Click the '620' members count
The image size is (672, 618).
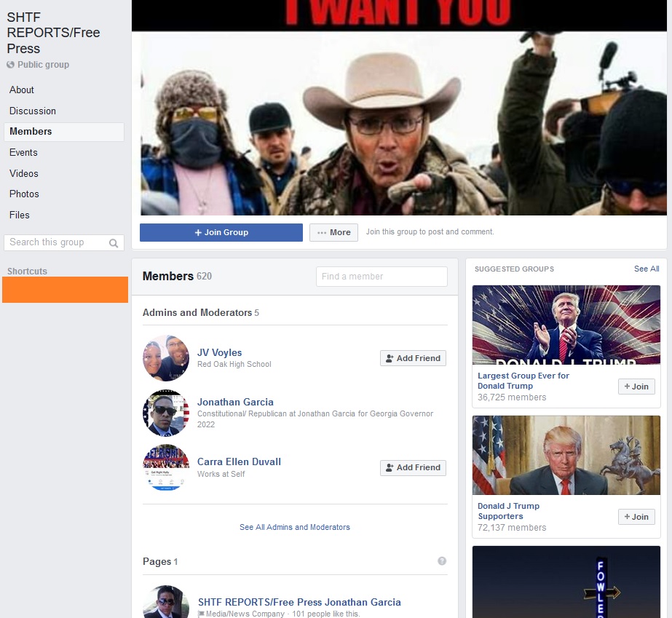(x=204, y=277)
